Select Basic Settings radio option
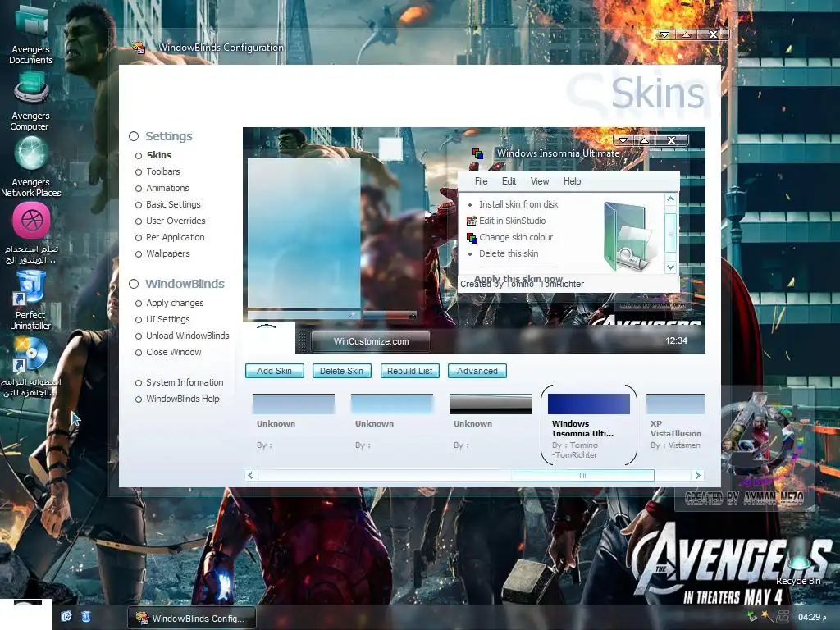Image resolution: width=840 pixels, height=630 pixels. click(x=138, y=204)
